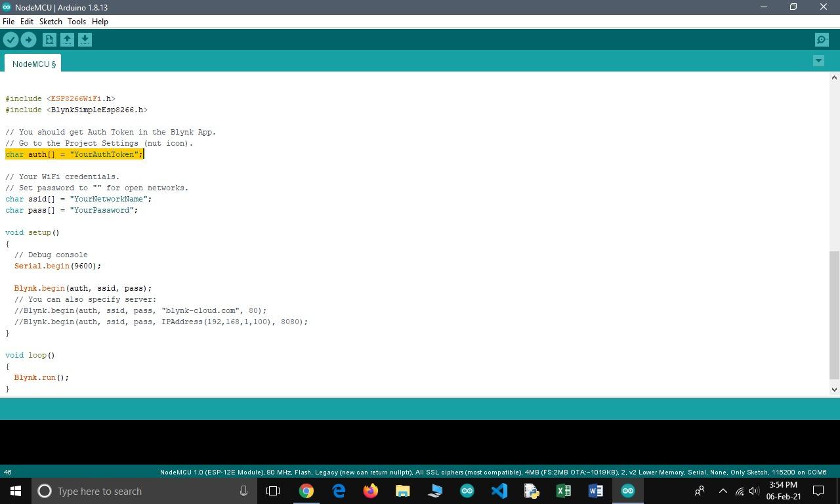Open the Tools menu
Image resolution: width=840 pixels, height=504 pixels.
[77, 22]
